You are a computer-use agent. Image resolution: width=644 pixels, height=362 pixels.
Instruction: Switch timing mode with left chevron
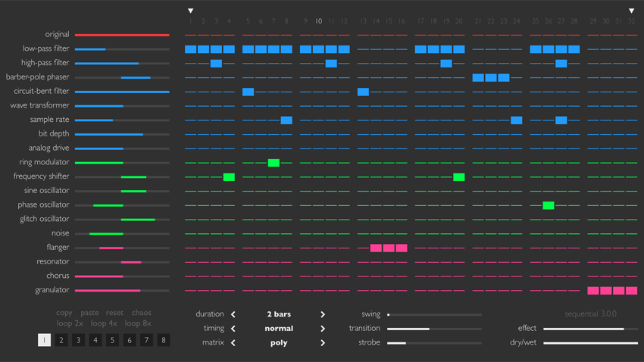pos(233,329)
